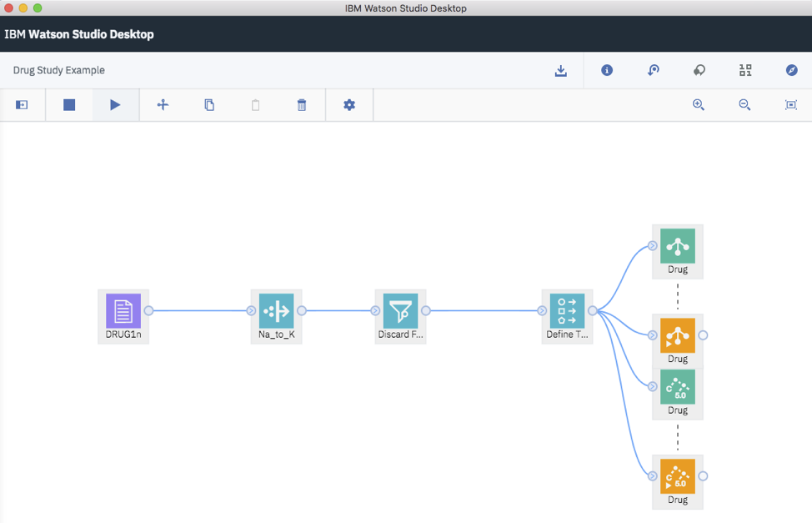The image size is (812, 523).
Task: Click output port of DRUG1n node
Action: tap(148, 310)
